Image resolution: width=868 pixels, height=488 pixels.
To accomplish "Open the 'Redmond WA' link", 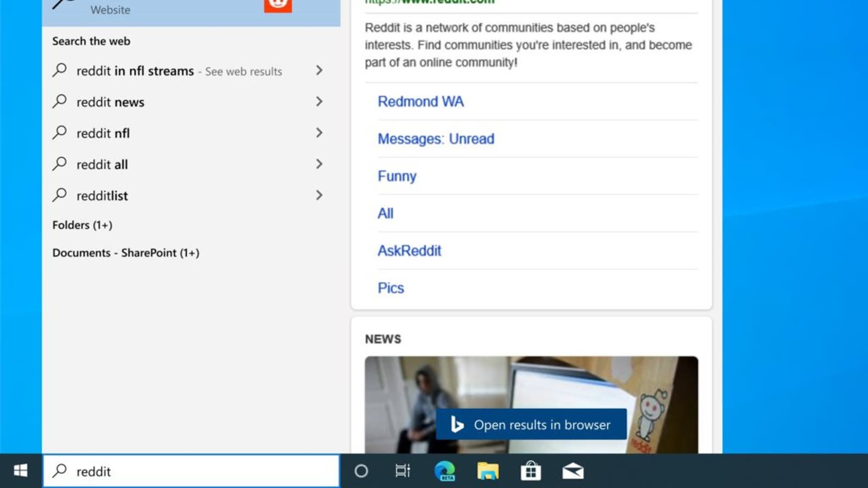I will [x=420, y=101].
